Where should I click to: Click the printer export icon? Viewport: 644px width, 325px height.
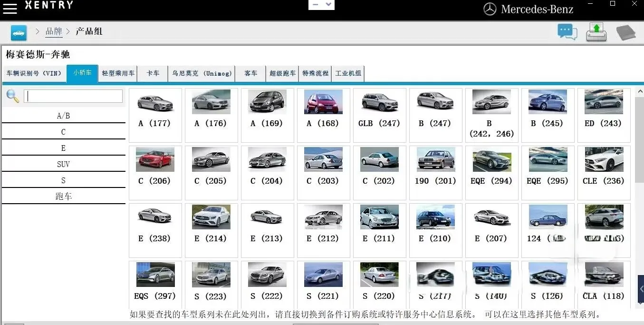click(596, 32)
